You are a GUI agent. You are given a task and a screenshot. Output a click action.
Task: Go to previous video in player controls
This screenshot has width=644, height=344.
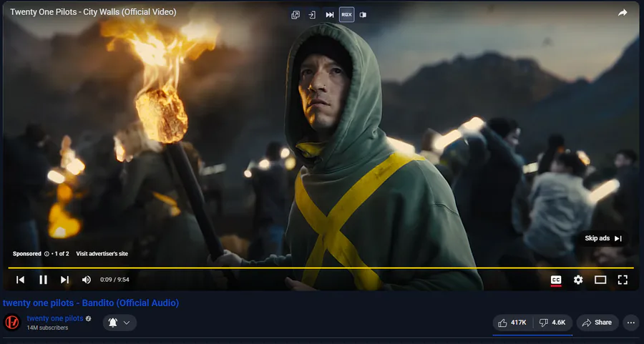pos(20,280)
